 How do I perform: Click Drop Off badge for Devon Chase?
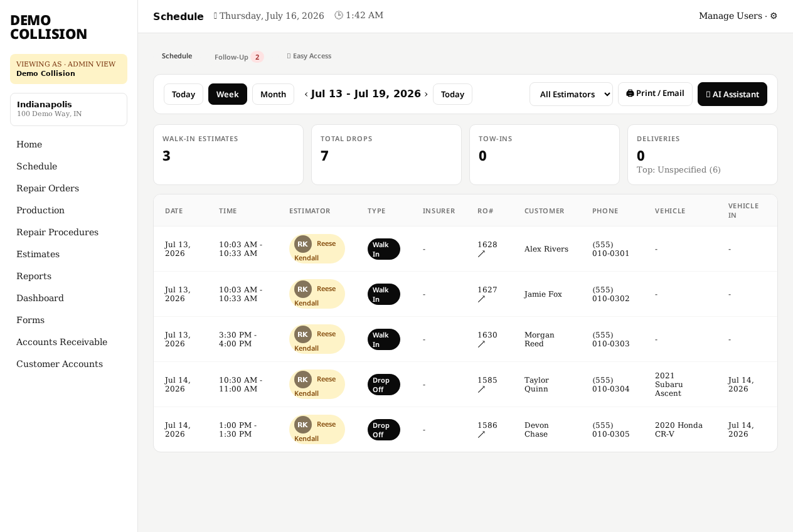point(384,430)
